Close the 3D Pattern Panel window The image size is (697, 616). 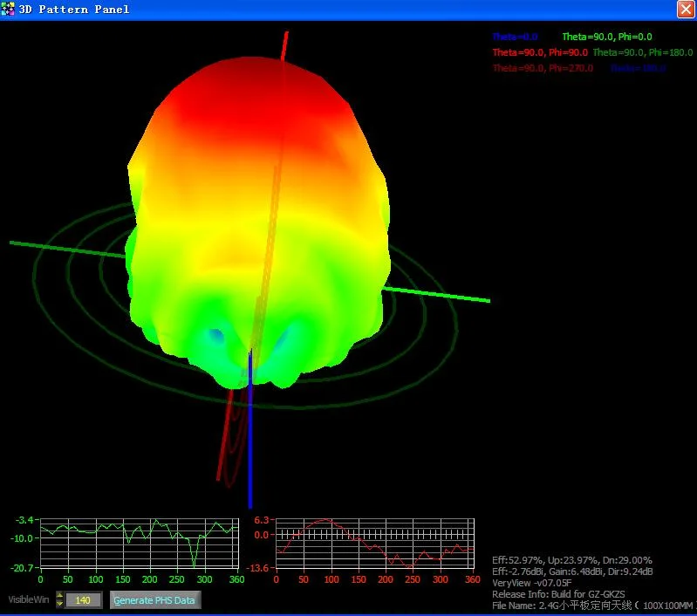click(x=686, y=9)
